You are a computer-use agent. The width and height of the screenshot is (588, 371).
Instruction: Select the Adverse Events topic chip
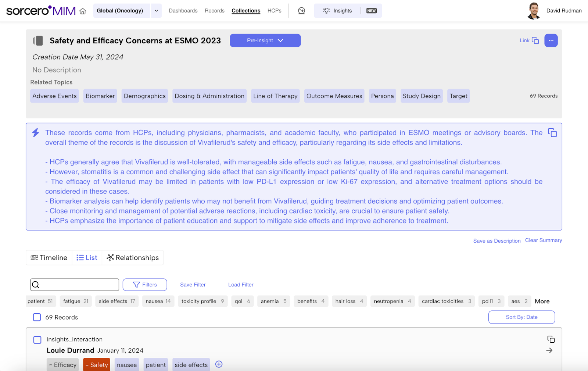point(54,96)
